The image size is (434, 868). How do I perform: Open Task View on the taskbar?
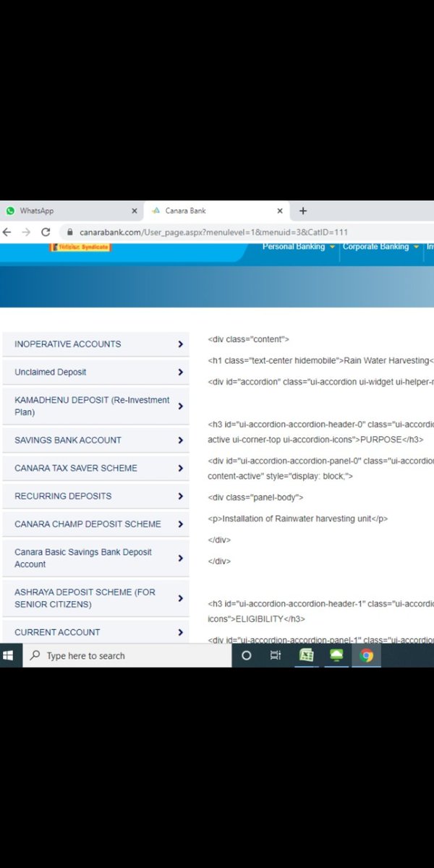[x=276, y=655]
